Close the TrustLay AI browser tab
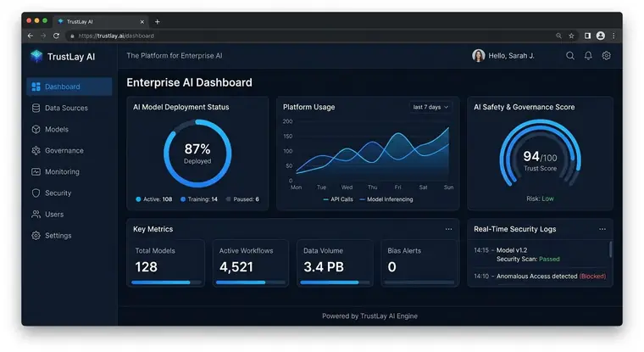Image resolution: width=644 pixels, height=352 pixels. (142, 22)
